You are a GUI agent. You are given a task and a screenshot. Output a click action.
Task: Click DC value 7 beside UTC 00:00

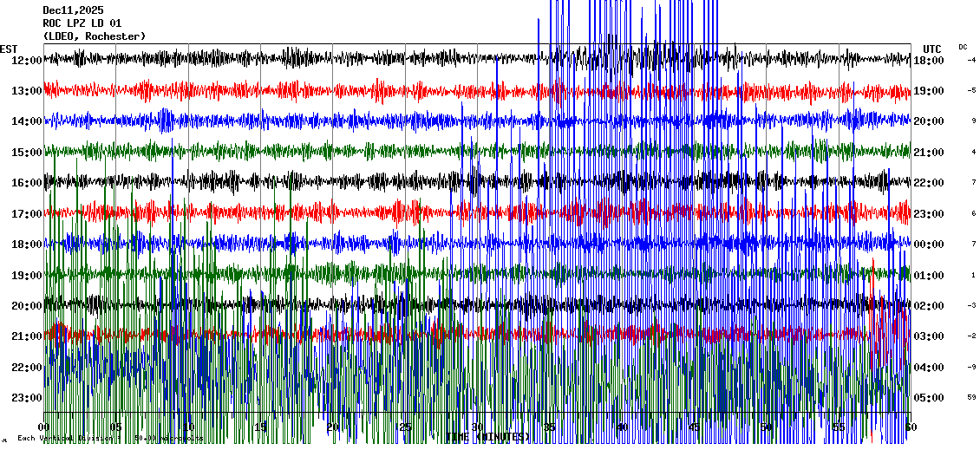point(974,244)
